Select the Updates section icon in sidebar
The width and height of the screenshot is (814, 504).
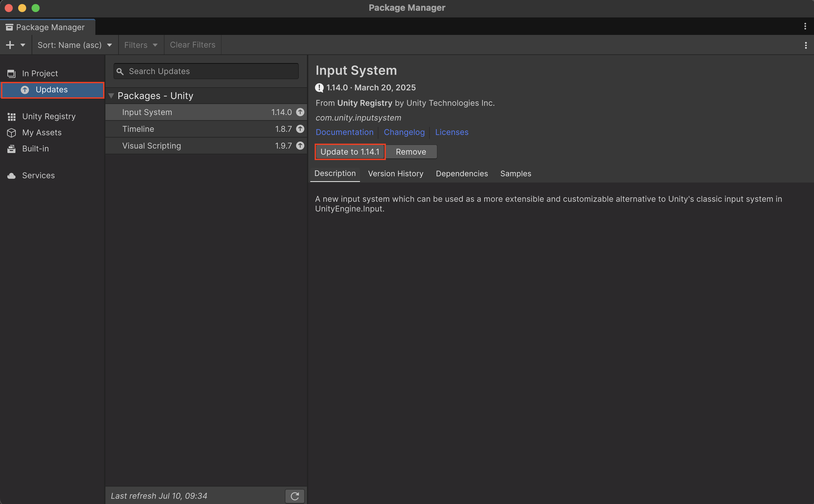pyautogui.click(x=25, y=90)
